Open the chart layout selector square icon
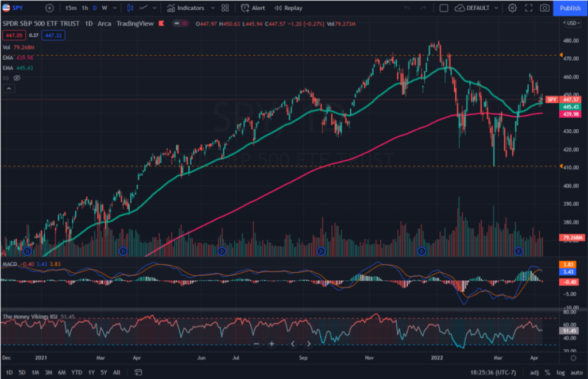This screenshot has height=379, width=588. [444, 8]
